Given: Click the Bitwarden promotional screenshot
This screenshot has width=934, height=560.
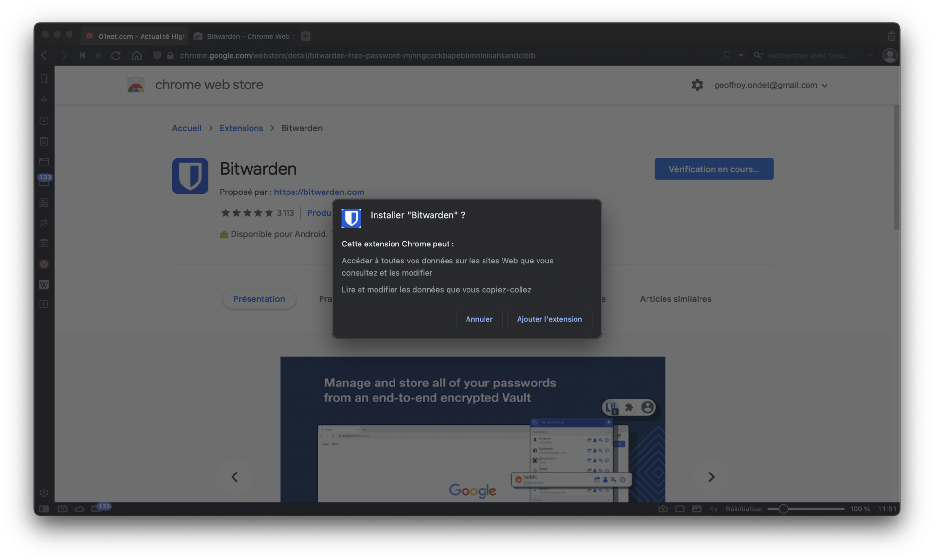Looking at the screenshot, I should (473, 429).
